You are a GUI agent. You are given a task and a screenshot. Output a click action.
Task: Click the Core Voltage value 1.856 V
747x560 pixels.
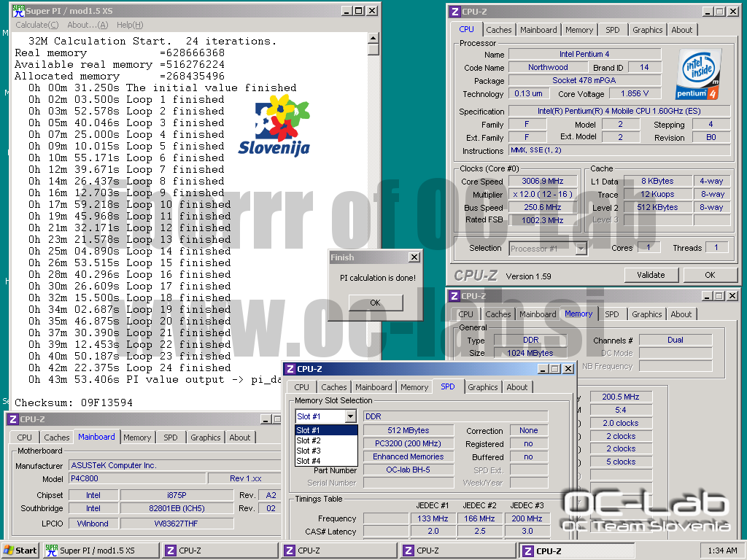634,93
